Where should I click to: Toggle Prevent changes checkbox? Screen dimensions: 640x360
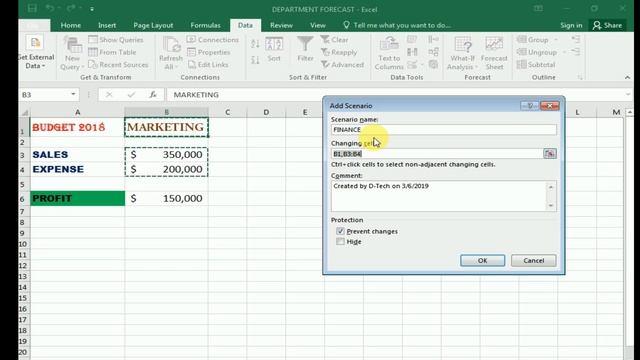point(340,231)
